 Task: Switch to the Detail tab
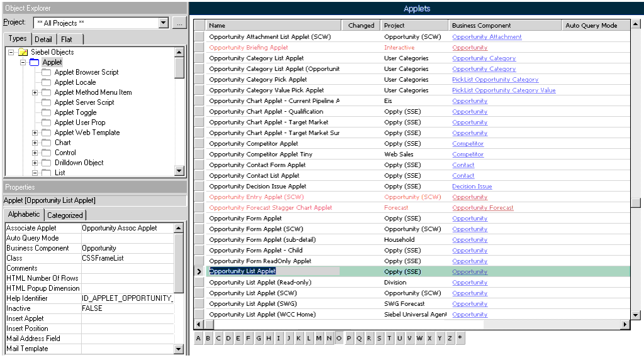[43, 40]
